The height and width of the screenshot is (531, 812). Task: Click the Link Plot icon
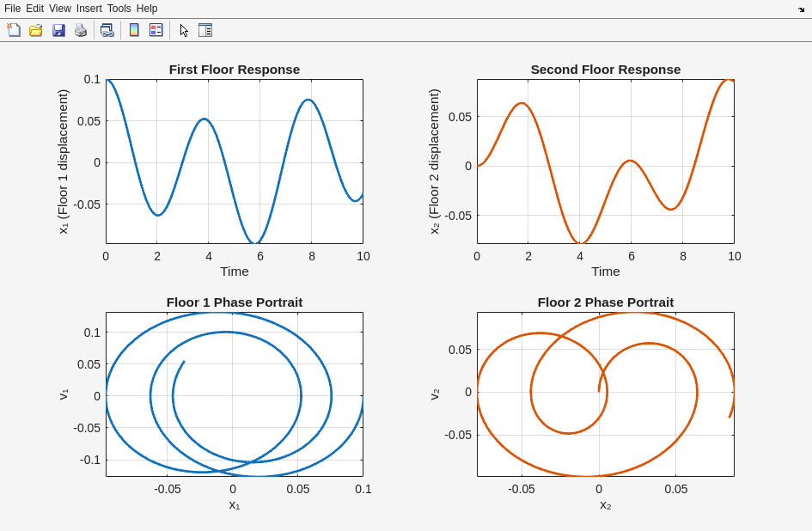click(107, 30)
